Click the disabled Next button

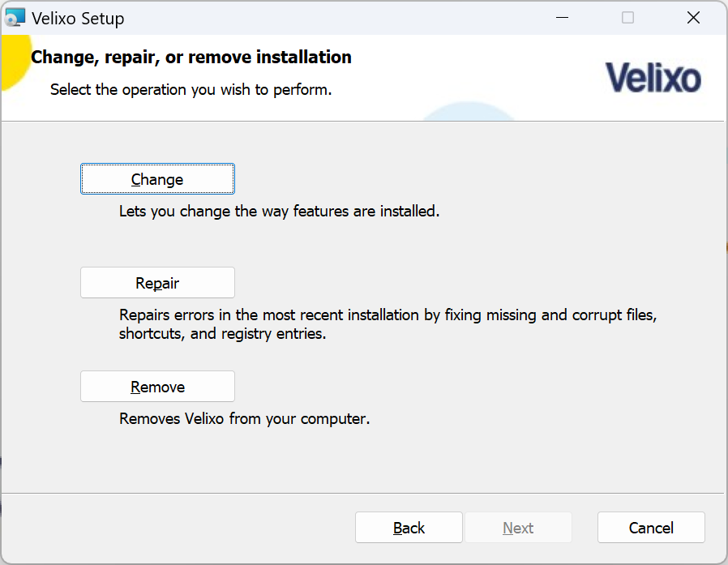click(x=518, y=528)
